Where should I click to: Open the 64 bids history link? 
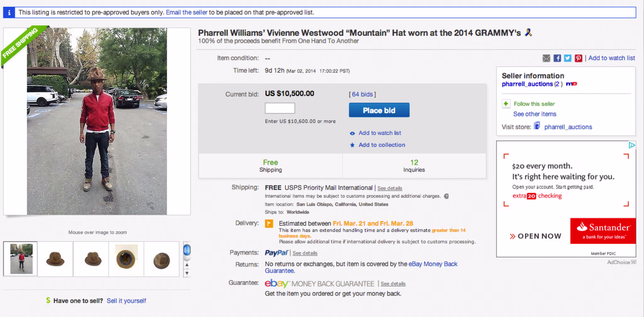coord(362,94)
